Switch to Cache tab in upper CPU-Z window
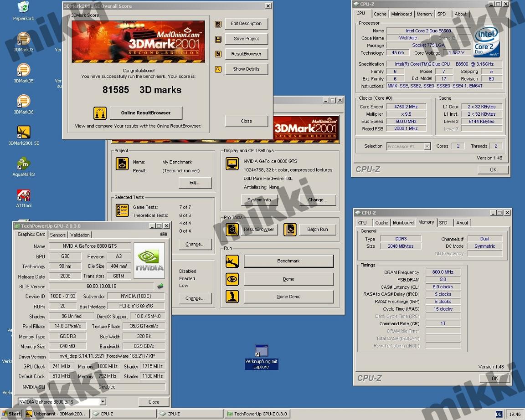This screenshot has height=420, width=525. click(380, 14)
